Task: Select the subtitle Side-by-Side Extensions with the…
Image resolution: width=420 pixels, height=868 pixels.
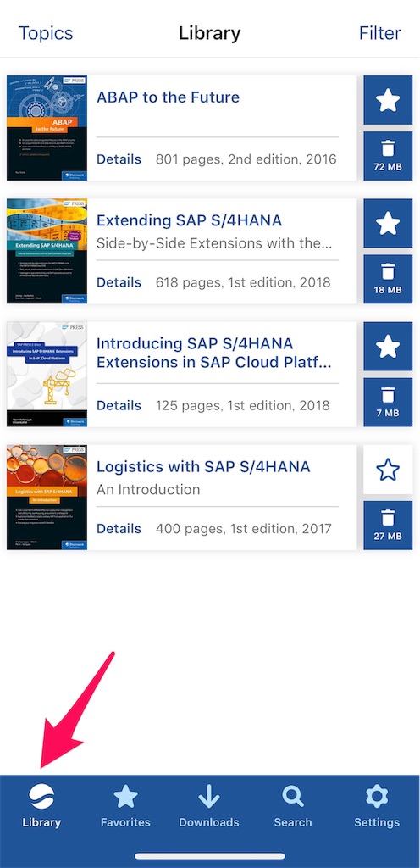Action: (214, 243)
